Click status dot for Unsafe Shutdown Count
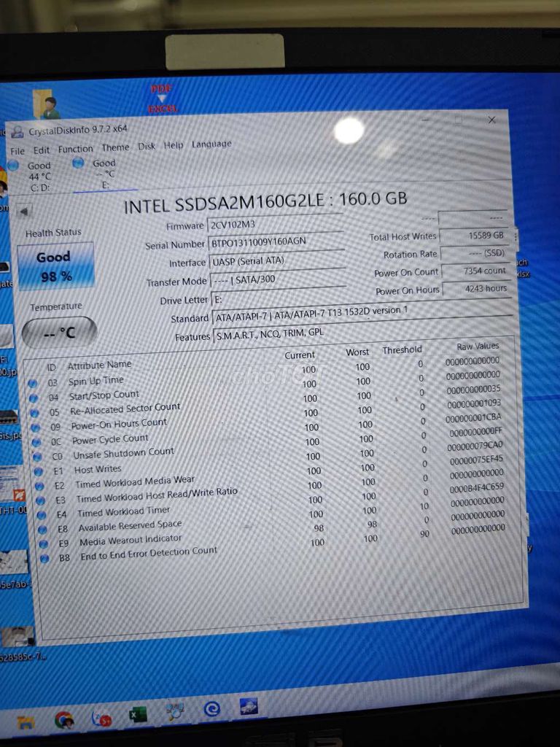560x747 pixels. [x=38, y=457]
